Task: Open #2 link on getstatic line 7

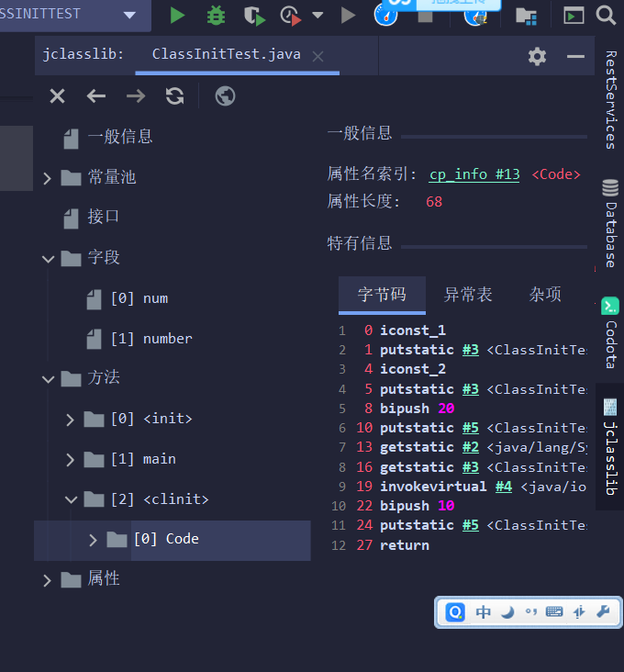Action: pyautogui.click(x=471, y=447)
